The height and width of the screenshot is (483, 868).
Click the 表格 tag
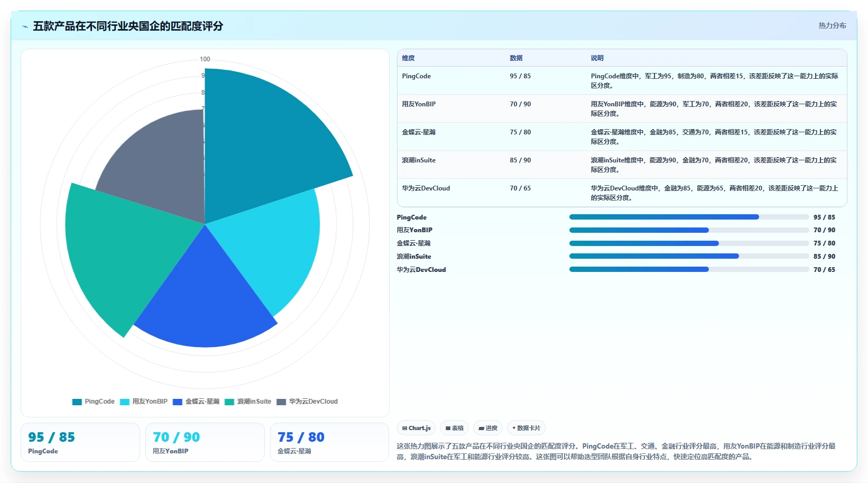pyautogui.click(x=454, y=428)
